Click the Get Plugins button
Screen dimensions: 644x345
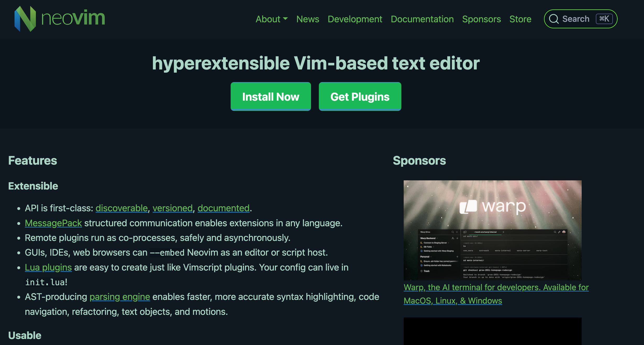coord(360,96)
